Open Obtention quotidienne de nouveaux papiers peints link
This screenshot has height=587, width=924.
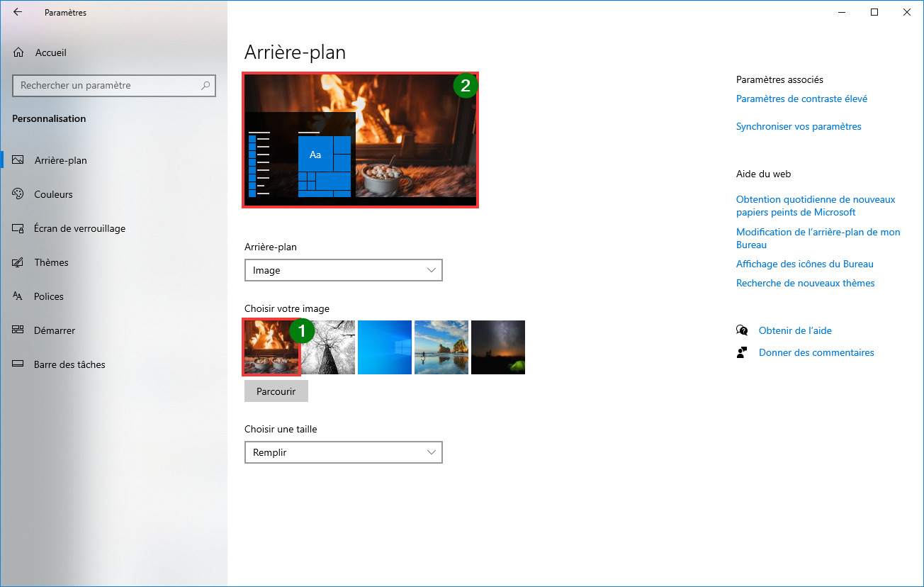coord(816,206)
